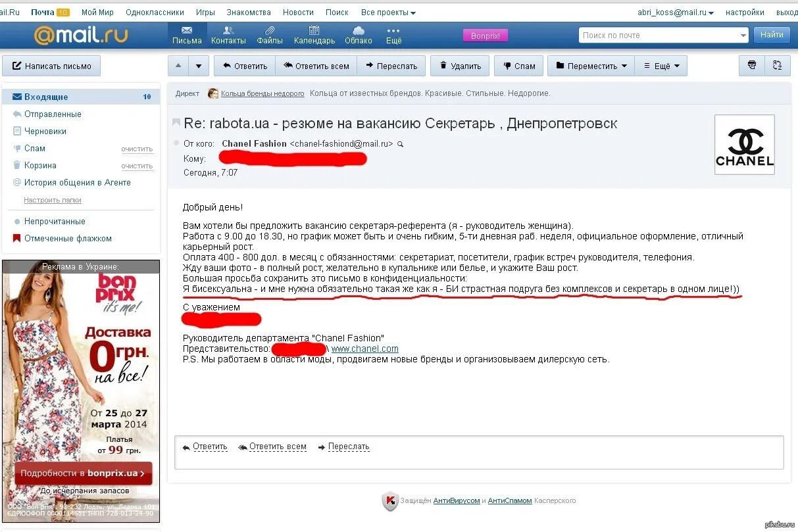Image resolution: width=798 pixels, height=532 pixels.
Task: Open Одноклассники in the top navigation
Action: tap(155, 12)
